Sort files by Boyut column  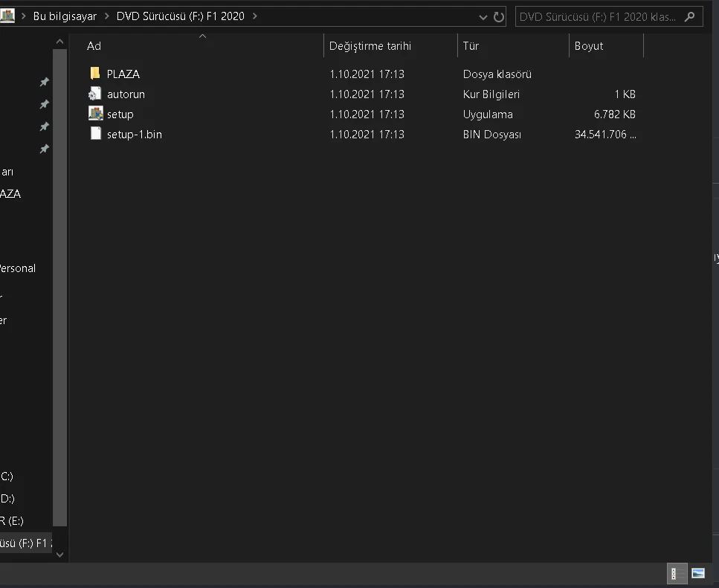point(588,46)
